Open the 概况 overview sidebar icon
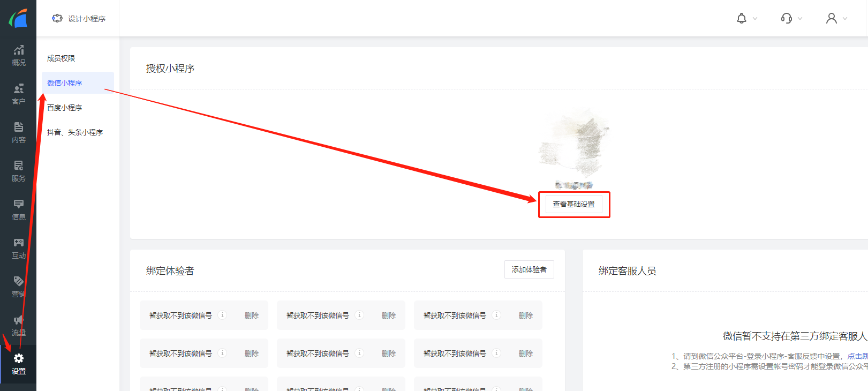868x391 pixels. [x=18, y=56]
